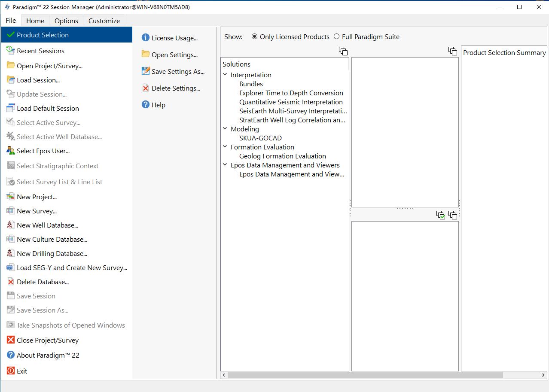This screenshot has height=392, width=549.
Task: Select Product Selection menu entry
Action: point(67,35)
